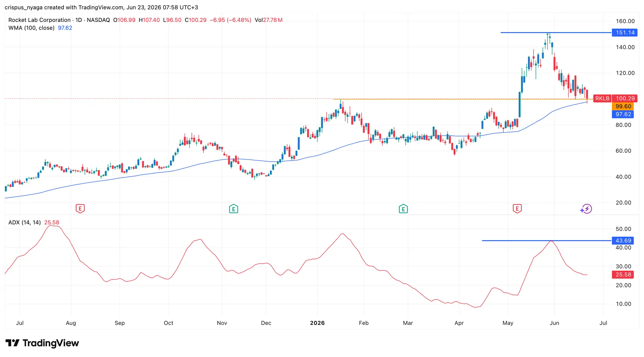Click the Aug label on the time axis
This screenshot has width=644, height=357.
pos(71,323)
